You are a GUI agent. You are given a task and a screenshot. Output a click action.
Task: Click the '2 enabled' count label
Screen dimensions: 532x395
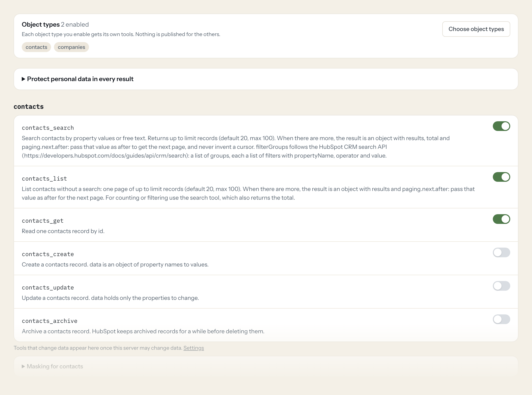(x=75, y=24)
